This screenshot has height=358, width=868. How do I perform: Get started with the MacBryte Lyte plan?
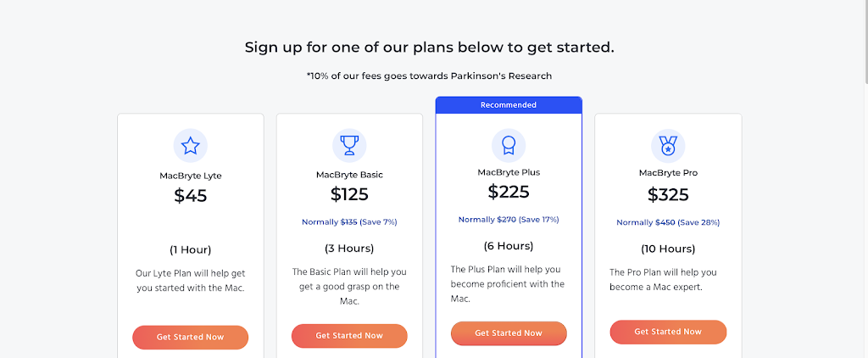click(x=191, y=338)
